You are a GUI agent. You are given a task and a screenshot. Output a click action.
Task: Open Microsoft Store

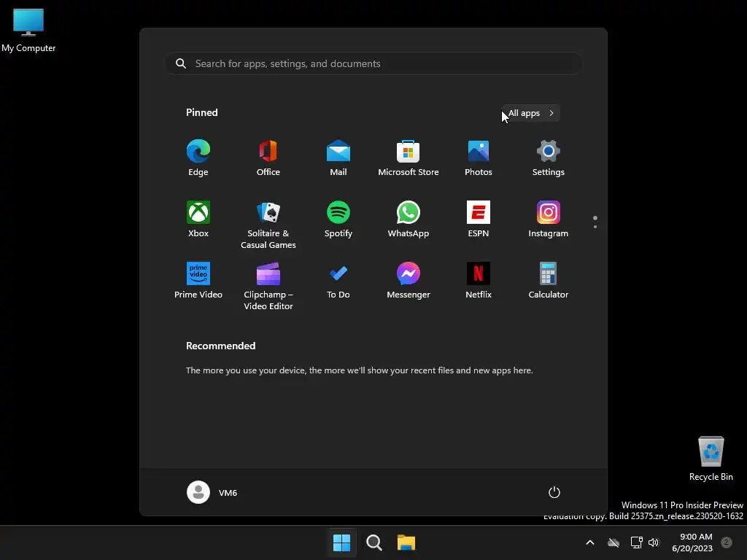point(409,158)
